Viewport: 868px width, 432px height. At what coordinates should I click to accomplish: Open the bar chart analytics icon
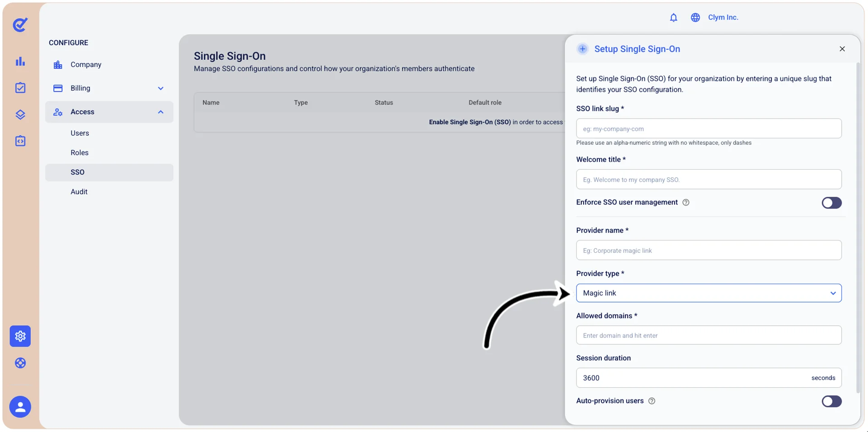20,61
